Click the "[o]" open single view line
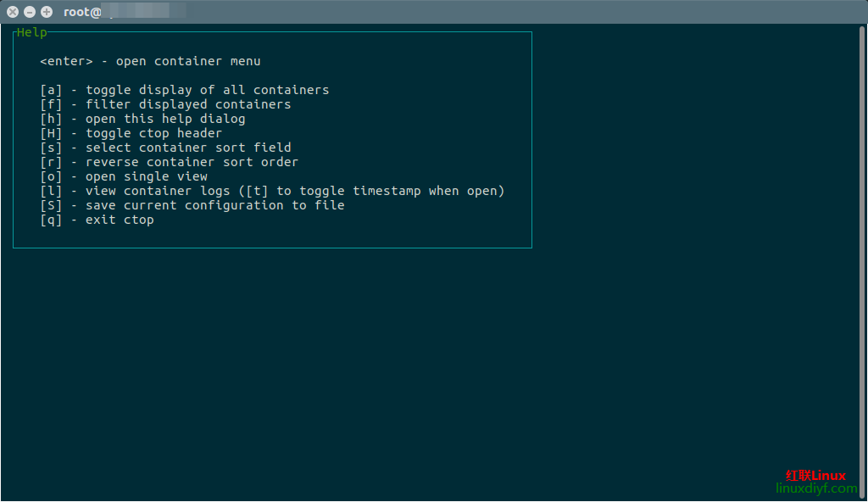868x502 pixels. click(124, 176)
